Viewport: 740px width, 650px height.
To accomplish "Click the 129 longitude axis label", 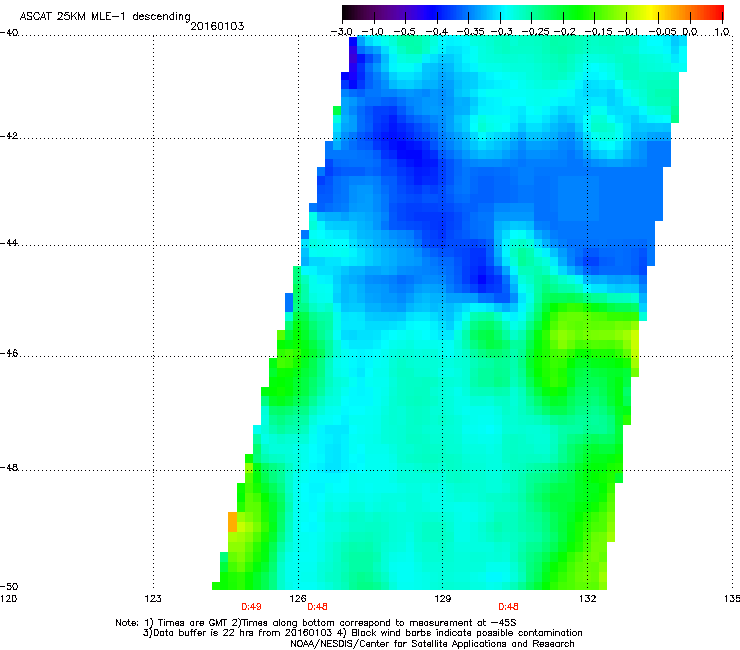I will coord(442,599).
